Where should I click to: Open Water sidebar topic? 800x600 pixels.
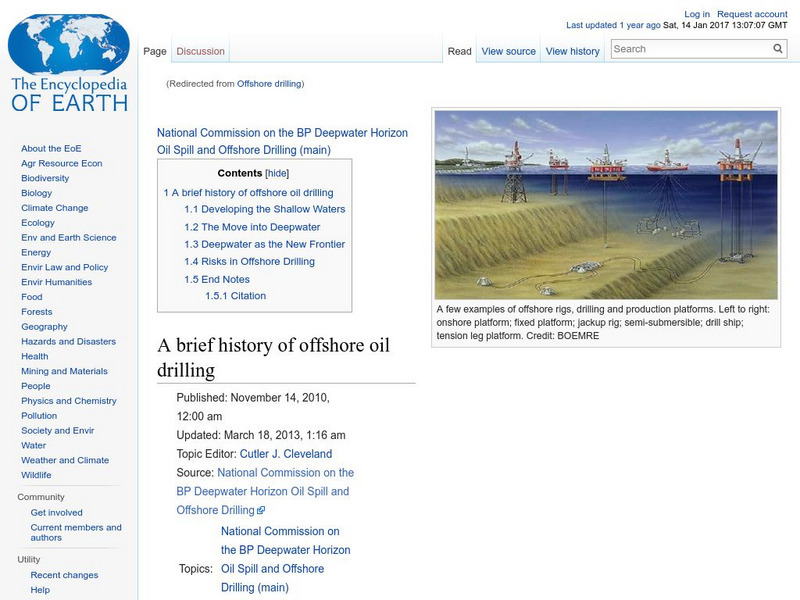click(34, 445)
